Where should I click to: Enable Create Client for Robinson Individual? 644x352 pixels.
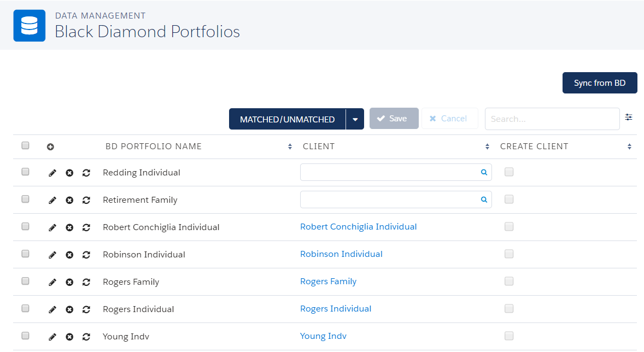509,254
